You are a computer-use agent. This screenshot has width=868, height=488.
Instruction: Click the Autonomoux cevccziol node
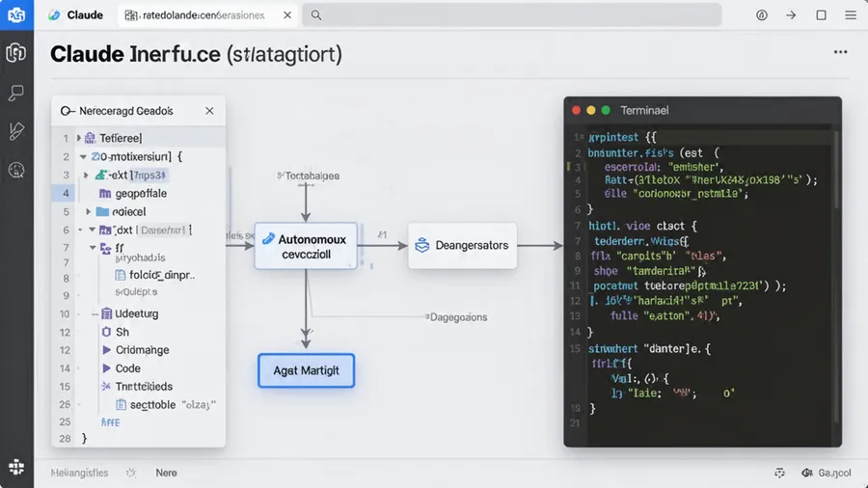306,246
